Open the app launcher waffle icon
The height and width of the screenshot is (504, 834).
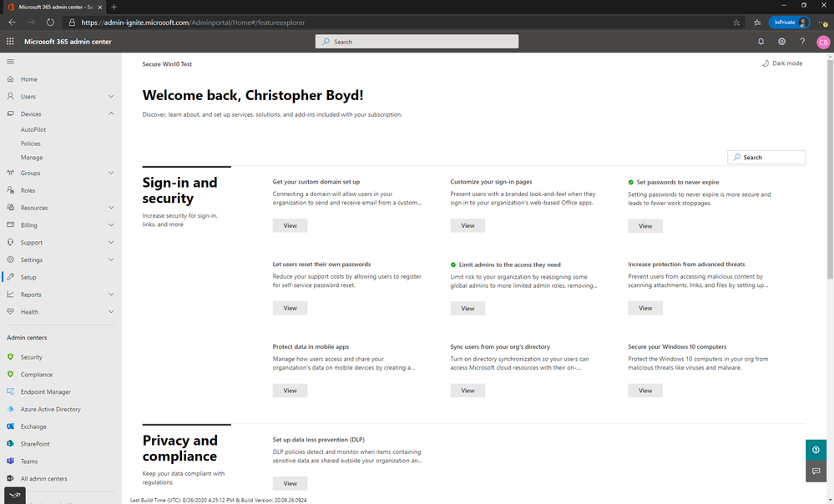10,42
